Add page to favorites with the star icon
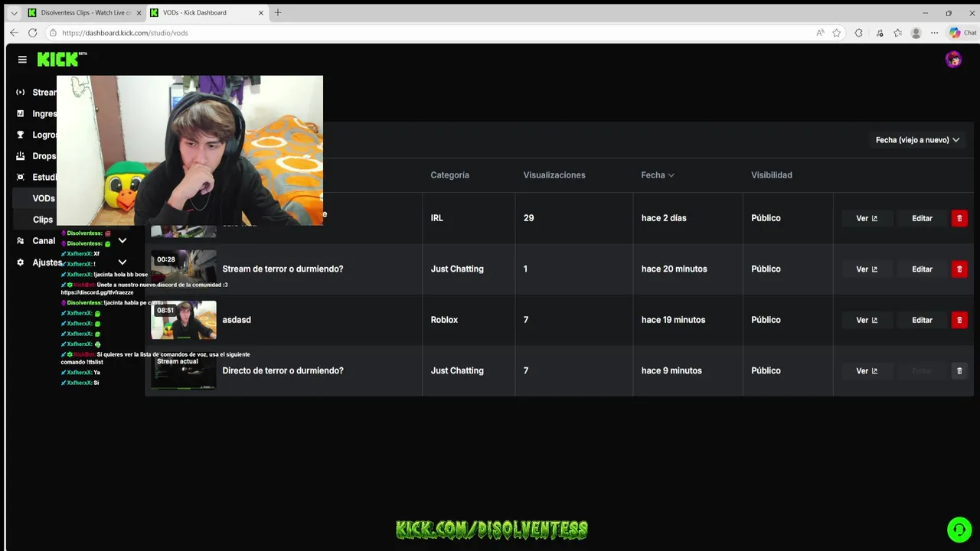The width and height of the screenshot is (980, 551). (x=837, y=33)
